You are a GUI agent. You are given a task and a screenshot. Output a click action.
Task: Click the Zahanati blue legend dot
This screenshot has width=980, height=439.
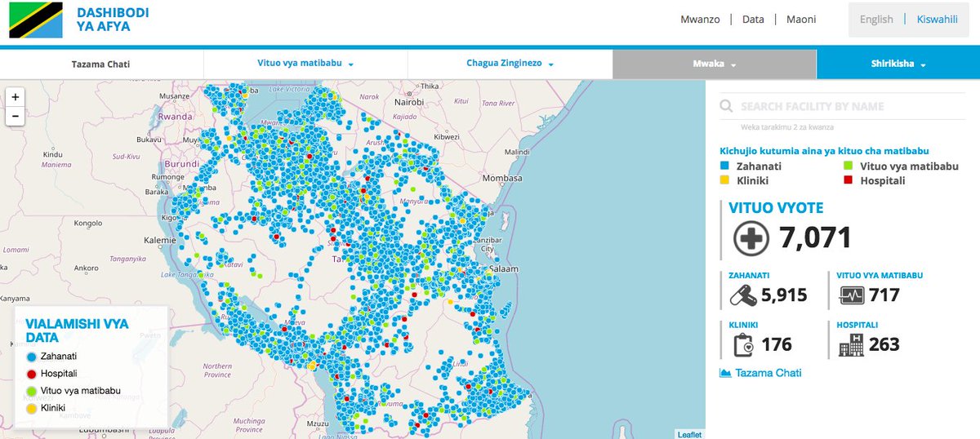click(32, 357)
